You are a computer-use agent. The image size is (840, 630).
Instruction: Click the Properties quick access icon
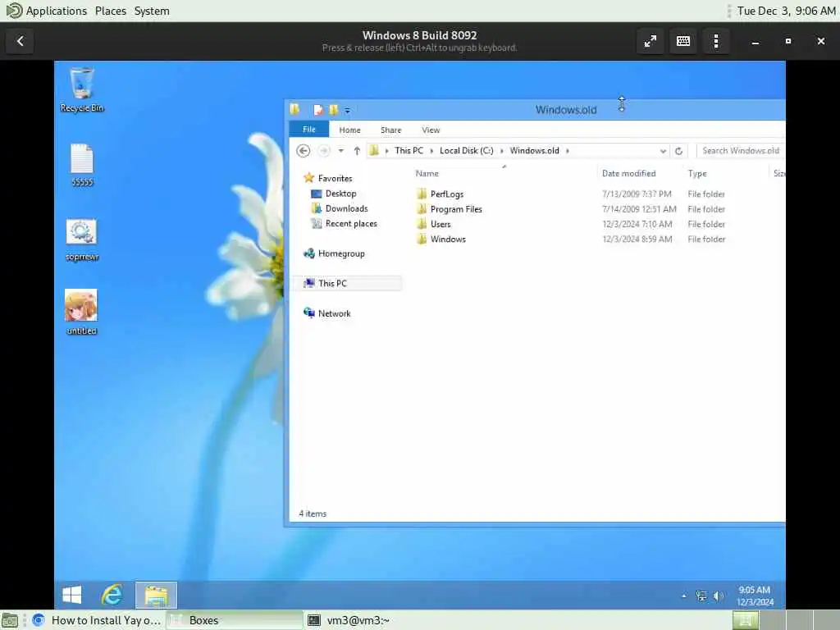tap(318, 110)
